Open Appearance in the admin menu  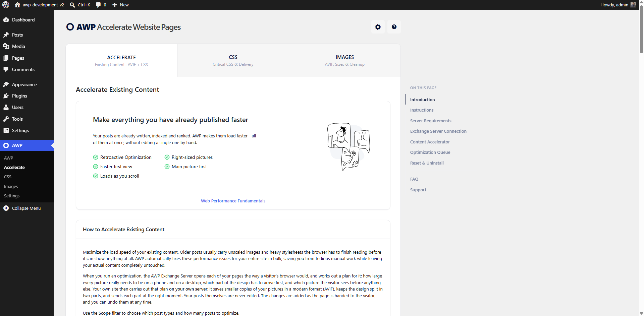click(x=27, y=84)
